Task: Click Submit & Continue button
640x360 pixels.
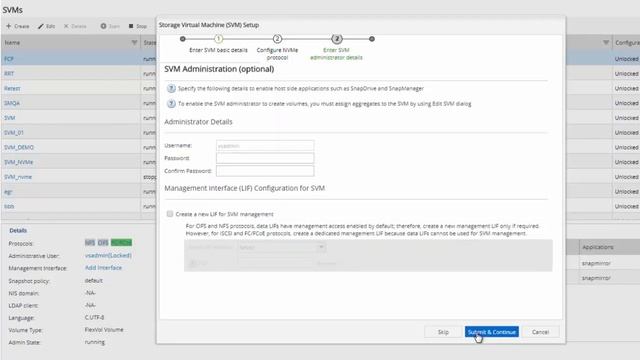Action: pos(491,332)
